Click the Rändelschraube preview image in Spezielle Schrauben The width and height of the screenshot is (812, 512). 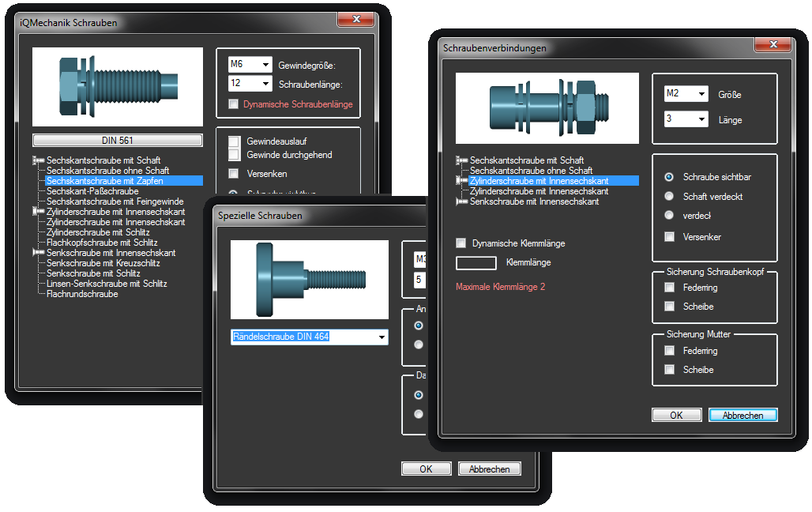point(309,280)
